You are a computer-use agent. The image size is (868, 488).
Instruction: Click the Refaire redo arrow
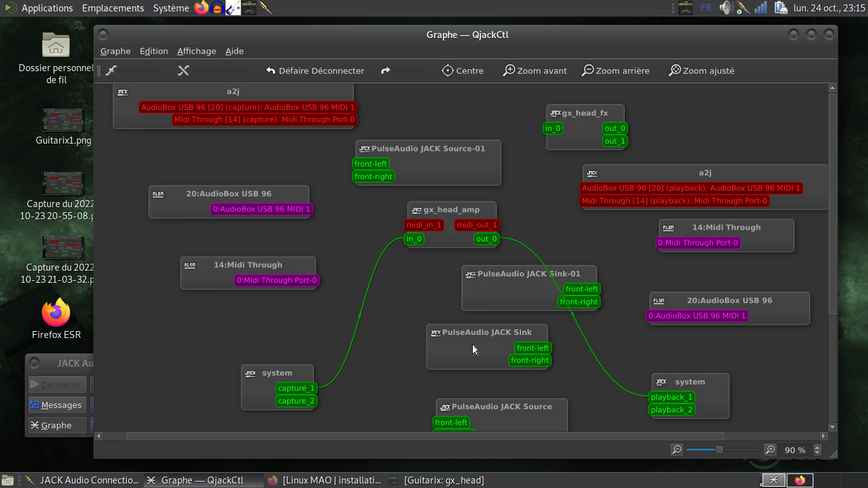coord(386,71)
